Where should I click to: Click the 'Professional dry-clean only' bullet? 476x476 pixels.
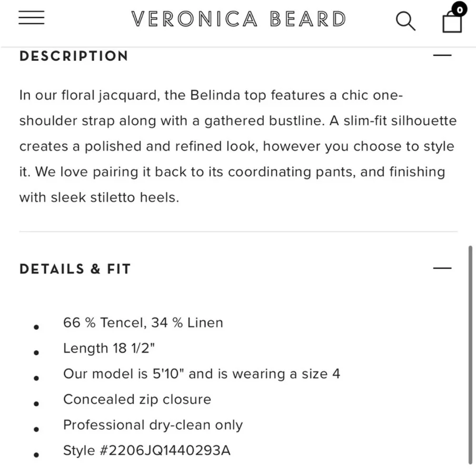(x=153, y=425)
